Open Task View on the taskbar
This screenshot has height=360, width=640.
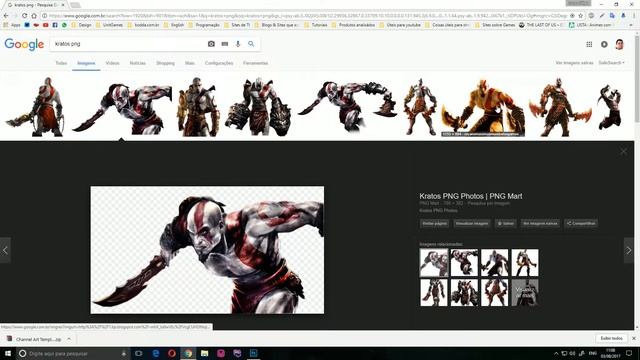point(139,353)
